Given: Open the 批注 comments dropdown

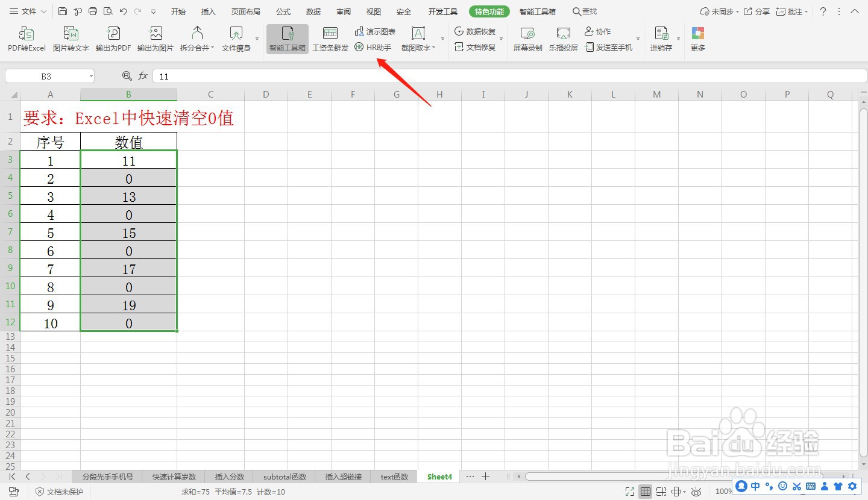Looking at the screenshot, I should (x=793, y=11).
